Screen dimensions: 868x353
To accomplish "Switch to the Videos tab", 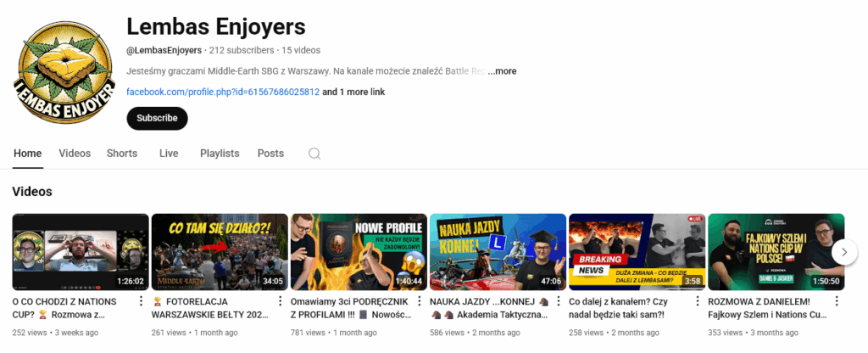I will tap(75, 154).
